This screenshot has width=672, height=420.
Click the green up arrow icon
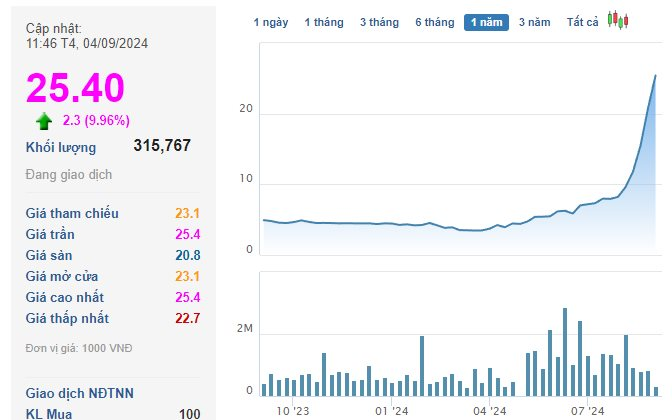[x=44, y=121]
